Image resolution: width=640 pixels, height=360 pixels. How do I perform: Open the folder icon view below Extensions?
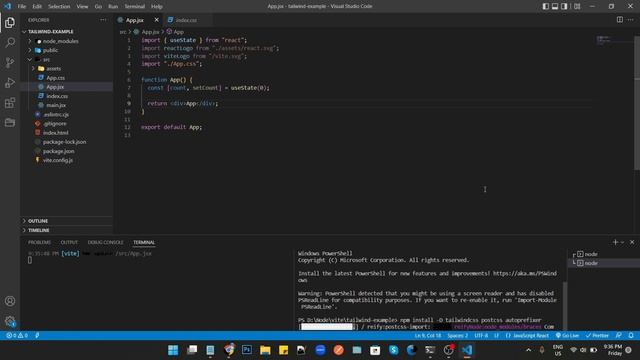pos(10,122)
